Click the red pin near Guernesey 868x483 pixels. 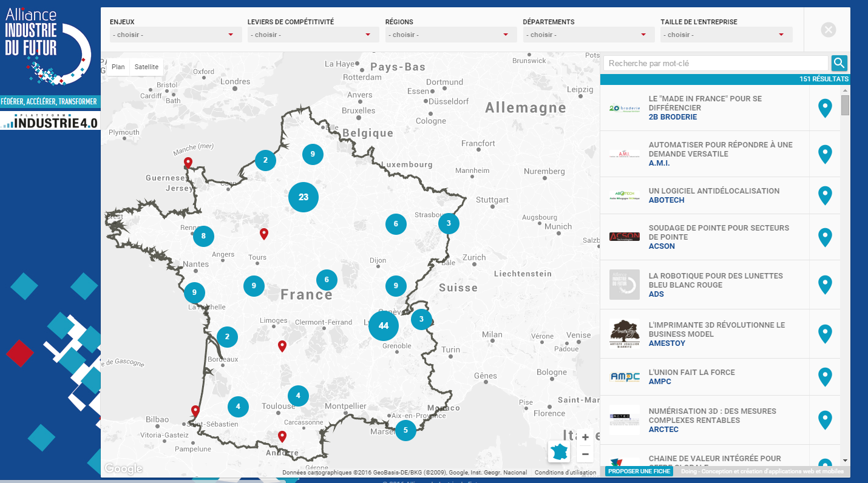(x=188, y=163)
